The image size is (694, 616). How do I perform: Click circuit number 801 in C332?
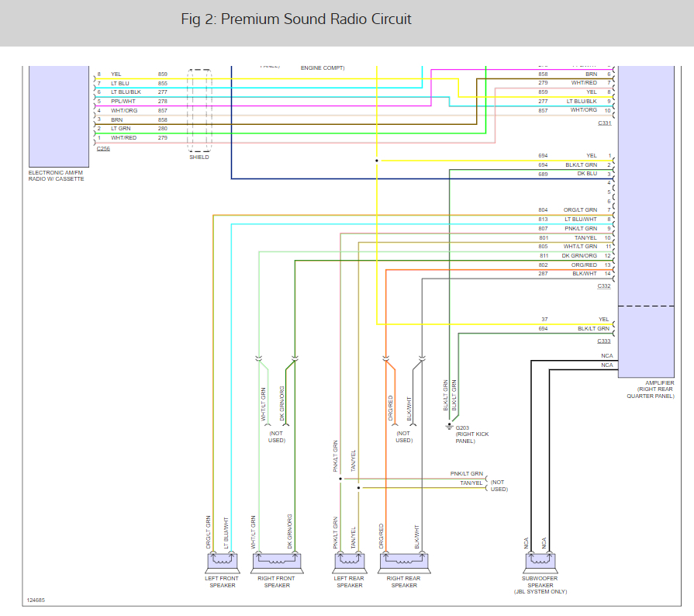pos(544,238)
